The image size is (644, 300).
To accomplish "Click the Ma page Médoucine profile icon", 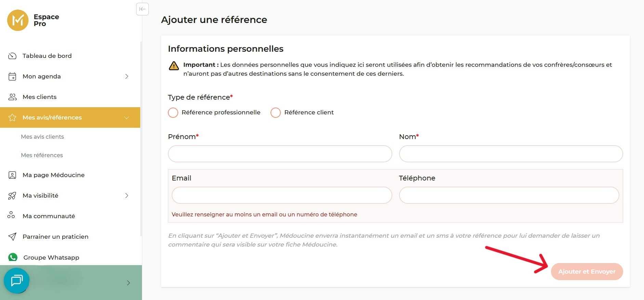I will tap(12, 175).
